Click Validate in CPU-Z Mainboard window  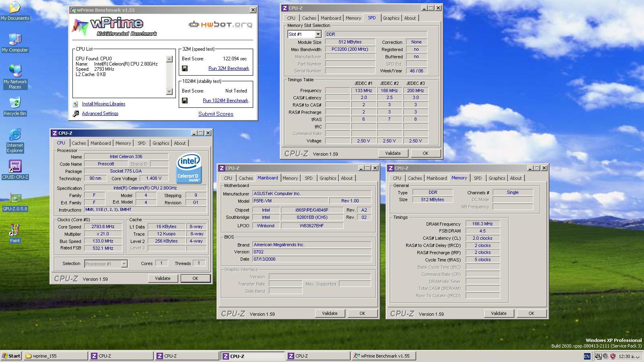[330, 313]
